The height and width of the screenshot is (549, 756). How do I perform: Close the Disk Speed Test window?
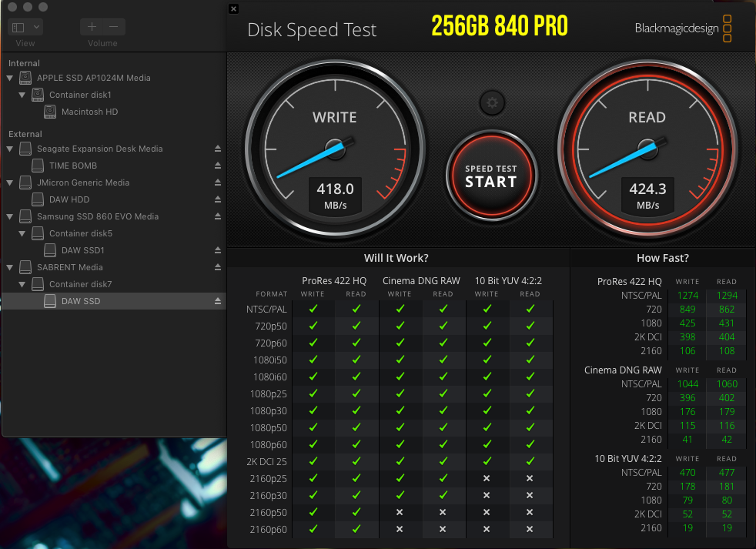pyautogui.click(x=233, y=8)
